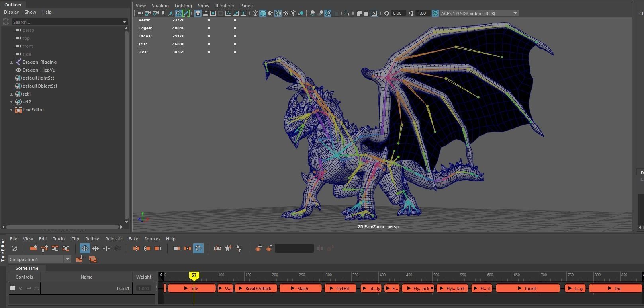Click the Time Editor mute-all icon

pyautogui.click(x=14, y=248)
